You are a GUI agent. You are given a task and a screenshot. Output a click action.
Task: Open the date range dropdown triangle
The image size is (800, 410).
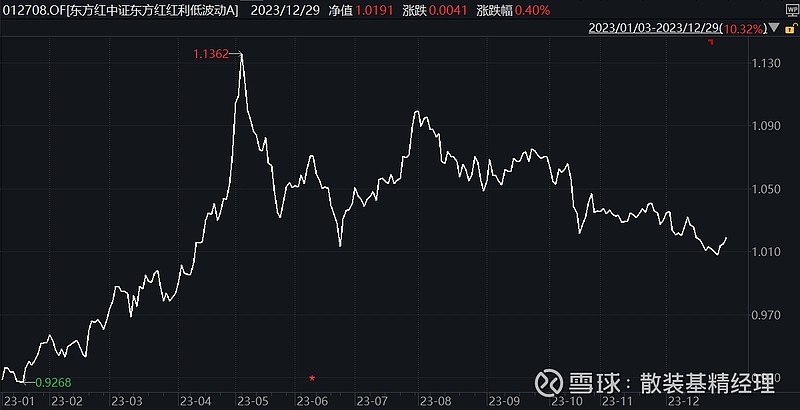click(774, 28)
